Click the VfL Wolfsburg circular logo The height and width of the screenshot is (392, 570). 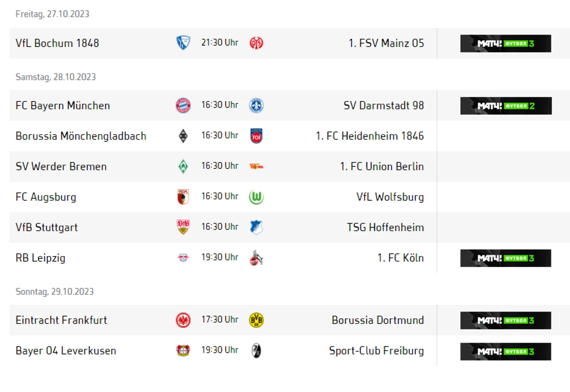pyautogui.click(x=256, y=197)
